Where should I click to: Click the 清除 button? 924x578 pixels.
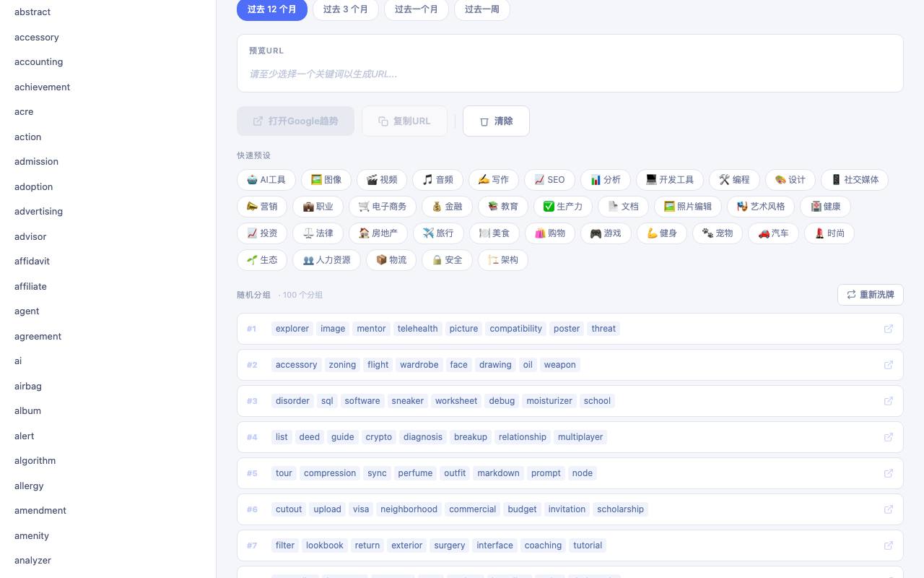coord(496,121)
